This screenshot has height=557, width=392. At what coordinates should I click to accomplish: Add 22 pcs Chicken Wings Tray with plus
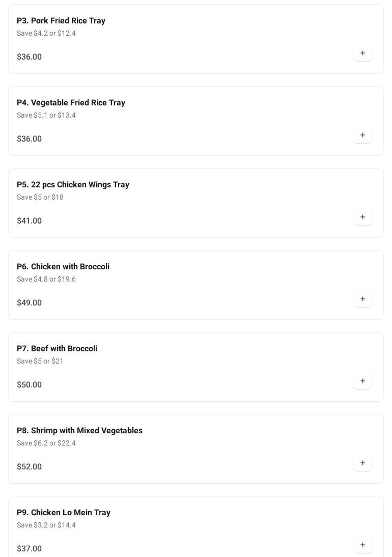(362, 217)
